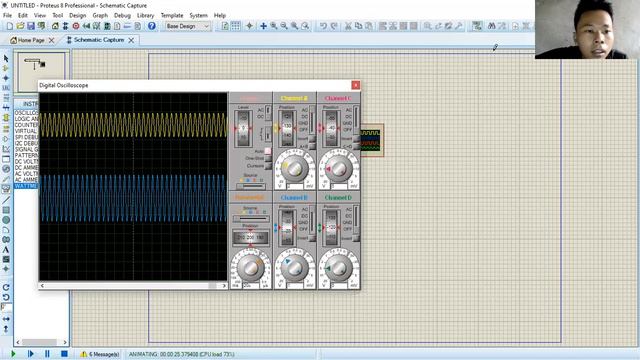Viewport: 640px width, 360px height.
Task: Select WATTMETER in the instruments list
Action: coord(26,186)
